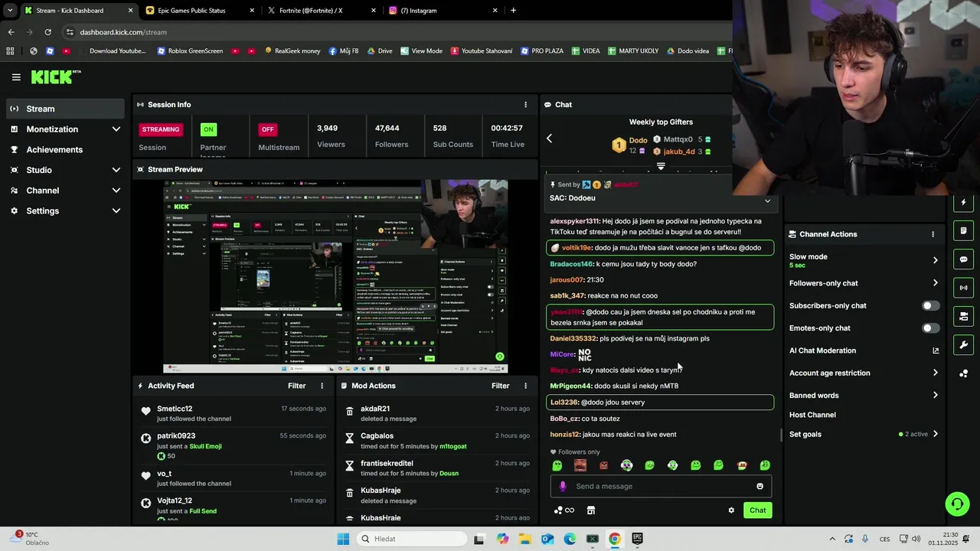Click the address bar URL
Viewport: 980px width, 551px height.
click(x=122, y=32)
